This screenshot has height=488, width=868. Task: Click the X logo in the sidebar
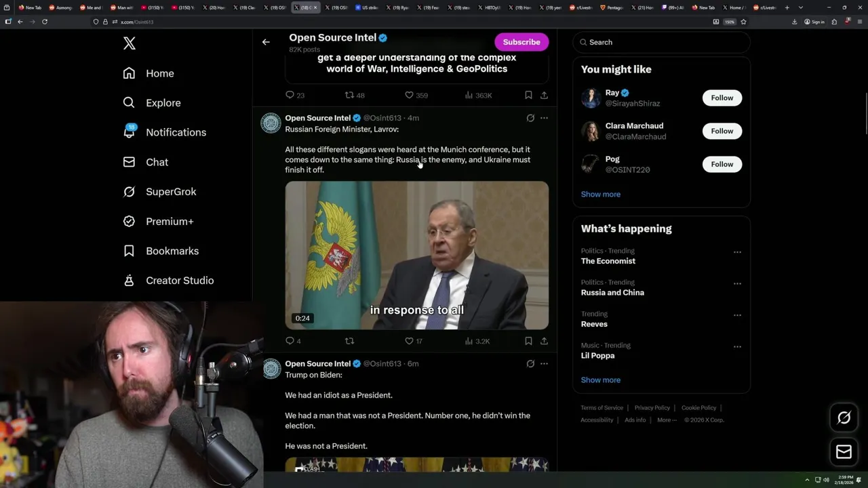(130, 43)
